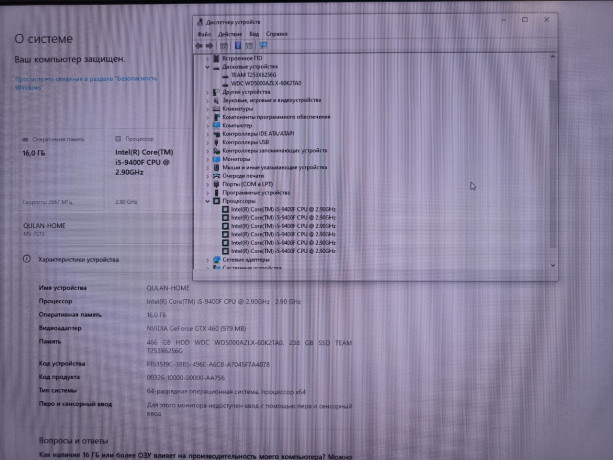
Task: Click the Тип системы 64-разрядная value
Action: click(226, 391)
